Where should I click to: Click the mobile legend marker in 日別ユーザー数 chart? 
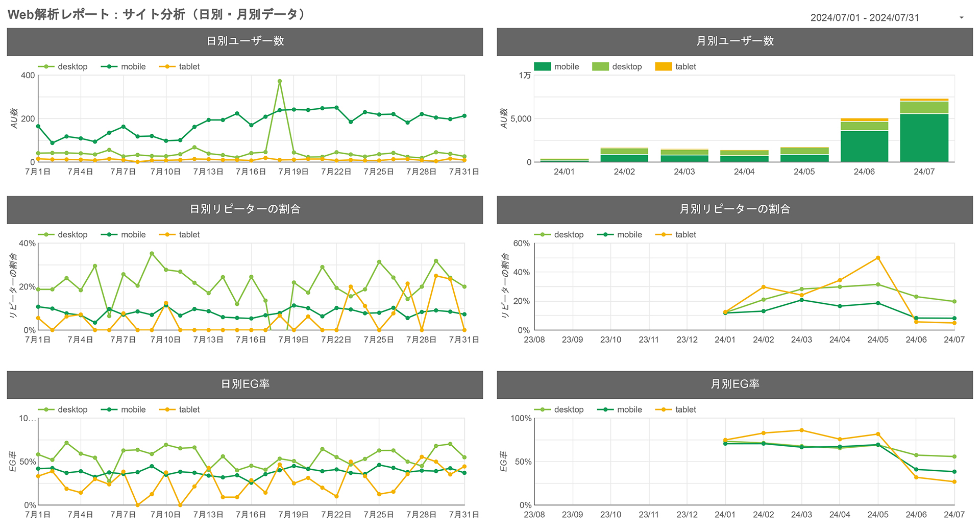click(x=109, y=66)
